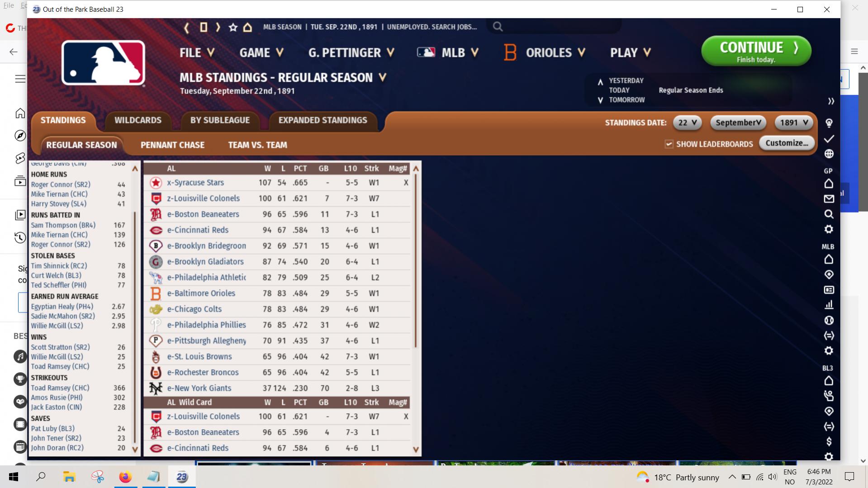
Task: Click the bookmark icon in the top bar
Action: (x=204, y=27)
